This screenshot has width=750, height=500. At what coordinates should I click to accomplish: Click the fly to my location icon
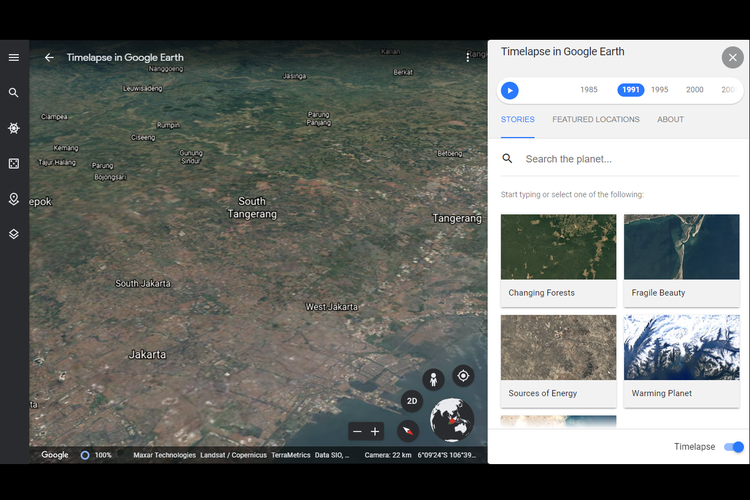click(463, 376)
